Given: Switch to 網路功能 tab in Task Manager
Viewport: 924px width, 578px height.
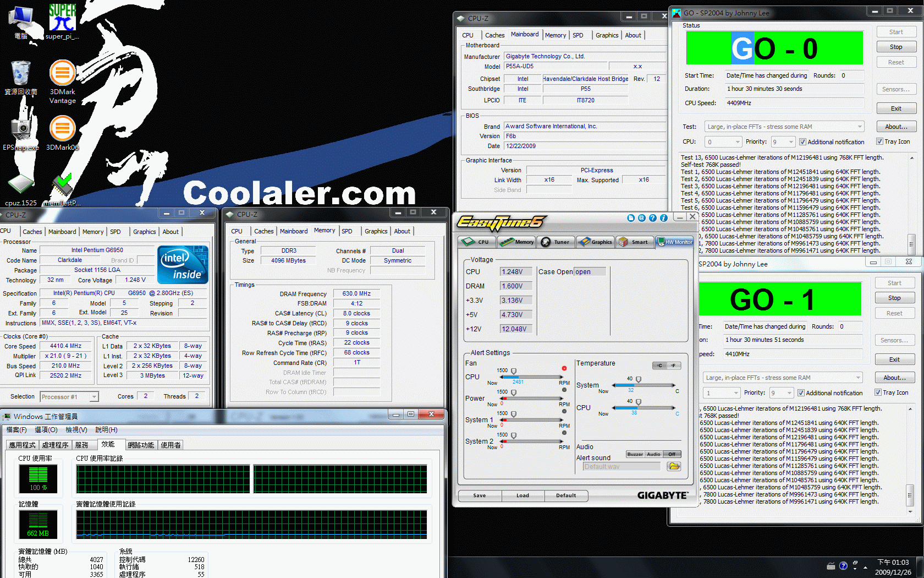Looking at the screenshot, I should pos(141,445).
